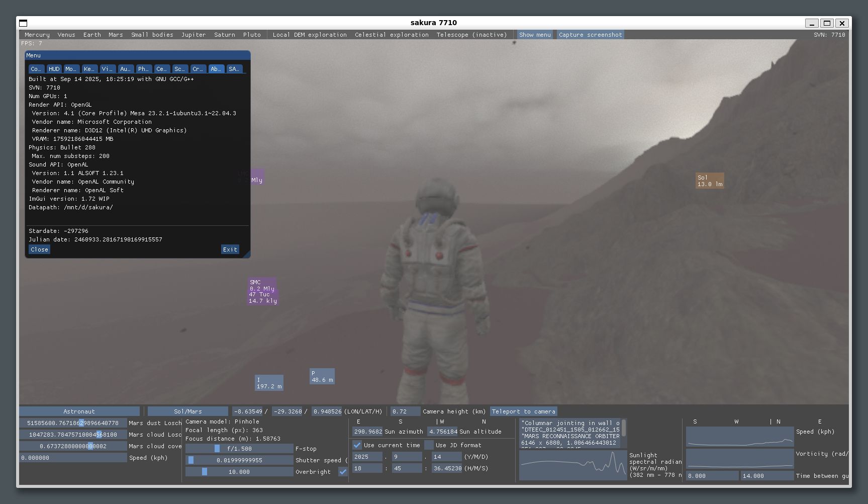Click the Menu window title bar
Image resolution: width=868 pixels, height=504 pixels.
click(138, 55)
